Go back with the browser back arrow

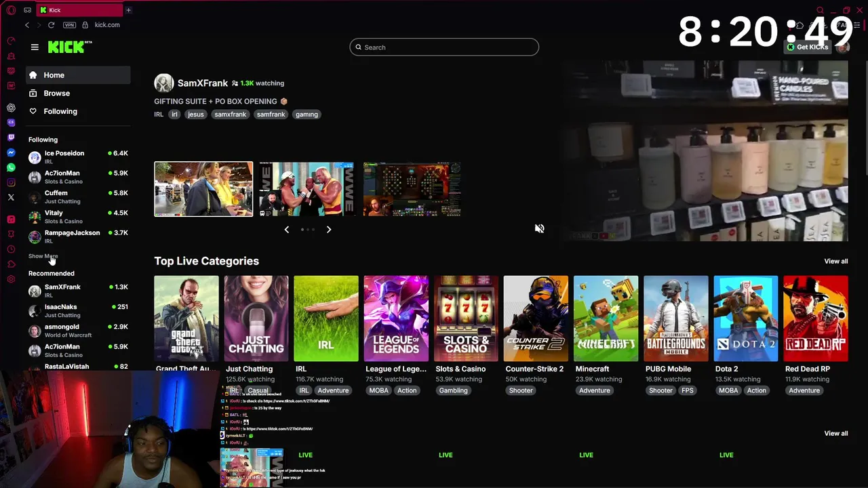tap(27, 25)
